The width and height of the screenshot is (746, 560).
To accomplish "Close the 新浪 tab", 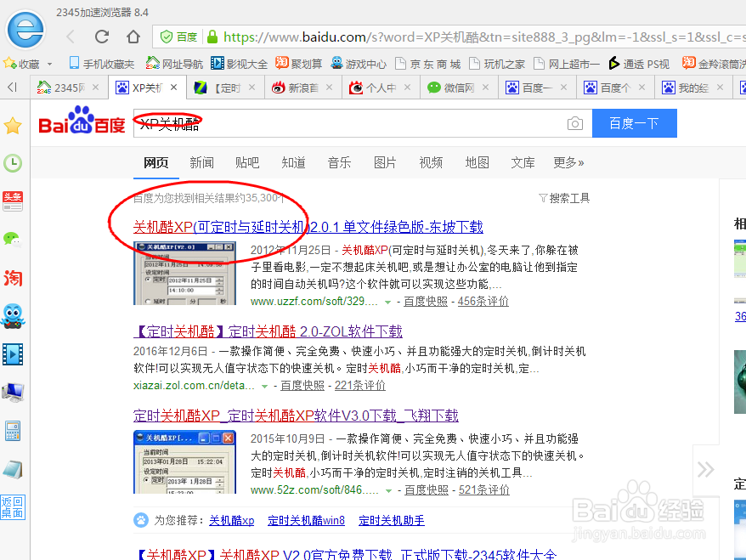I will pos(330,88).
